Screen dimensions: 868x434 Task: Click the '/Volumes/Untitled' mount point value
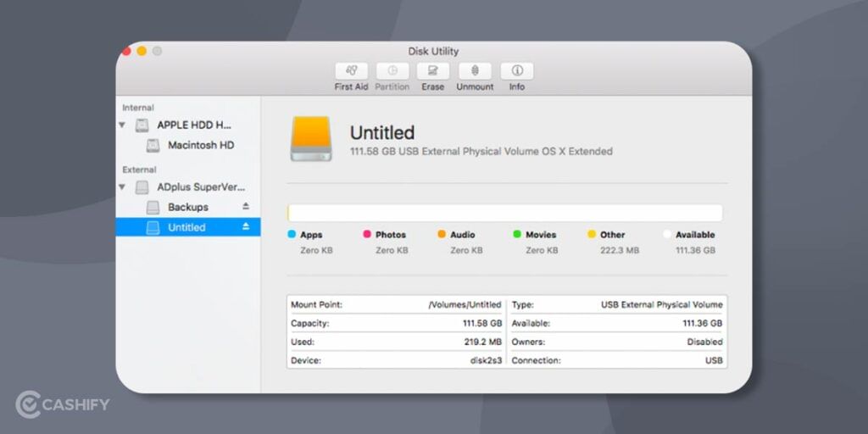coord(465,304)
